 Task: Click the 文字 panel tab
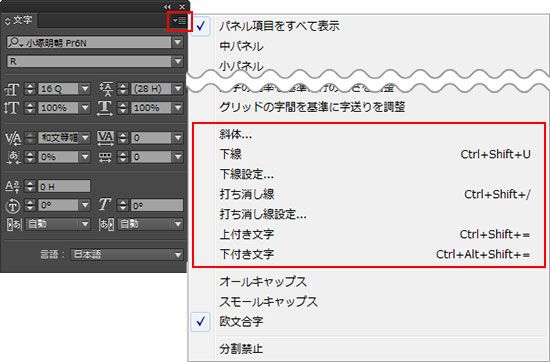coord(19,21)
